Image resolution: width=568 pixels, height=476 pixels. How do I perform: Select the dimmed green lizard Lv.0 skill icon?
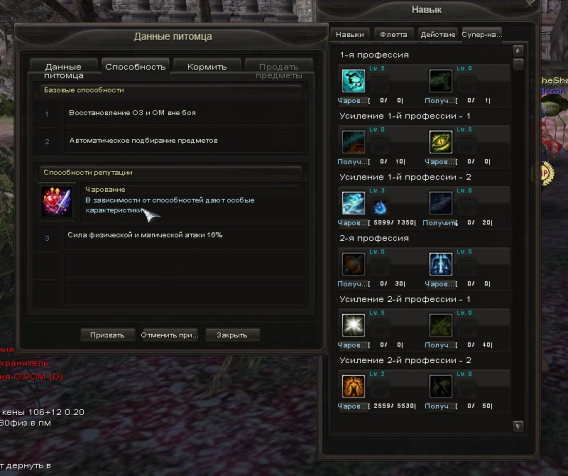(440, 81)
